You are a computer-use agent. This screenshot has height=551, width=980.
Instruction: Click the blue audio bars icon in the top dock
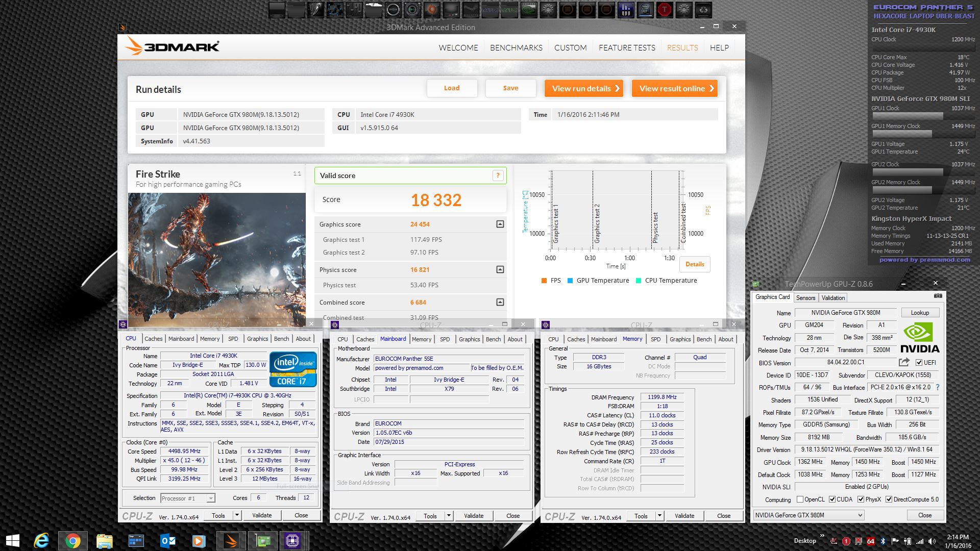coord(626,9)
